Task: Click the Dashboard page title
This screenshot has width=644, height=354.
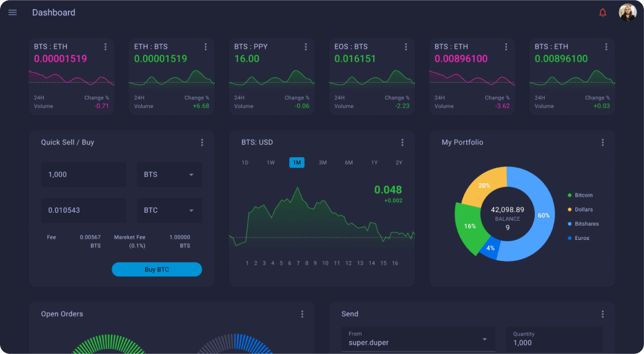Action: pos(54,12)
